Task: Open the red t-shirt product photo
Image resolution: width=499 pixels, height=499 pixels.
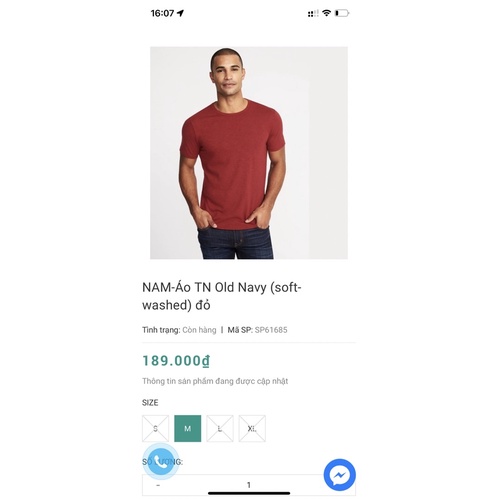Action: pyautogui.click(x=249, y=153)
